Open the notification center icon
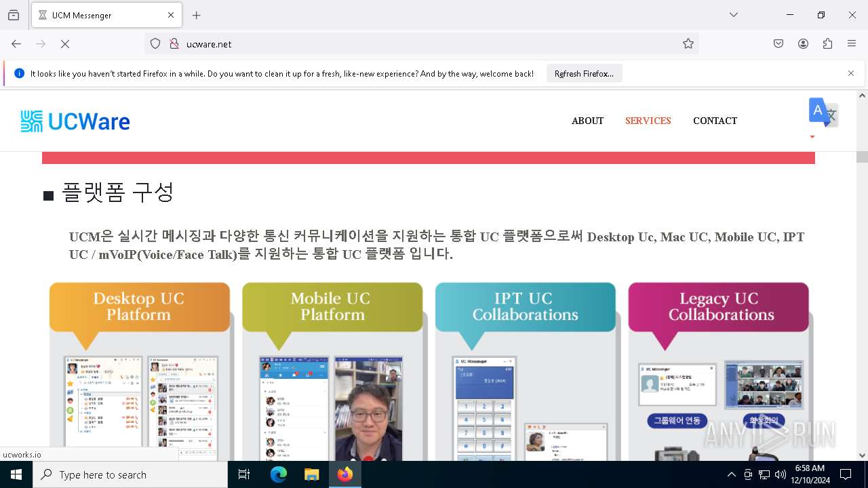This screenshot has width=868, height=488. coord(846,474)
